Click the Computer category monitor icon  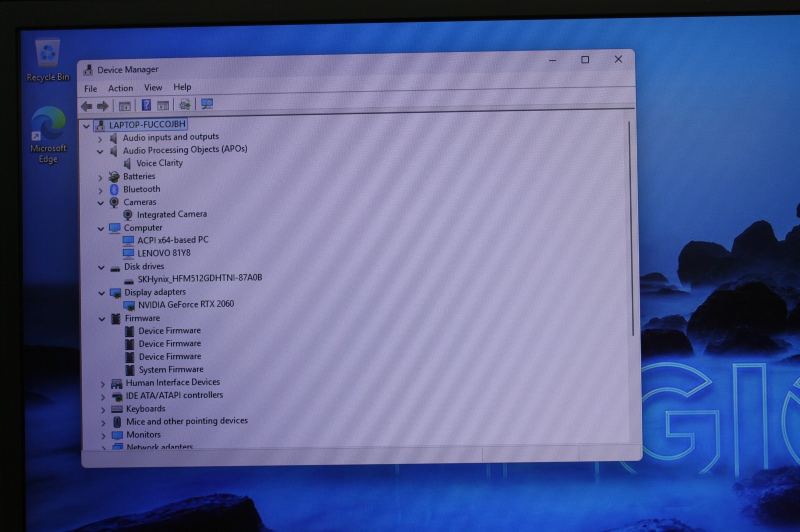coord(115,228)
